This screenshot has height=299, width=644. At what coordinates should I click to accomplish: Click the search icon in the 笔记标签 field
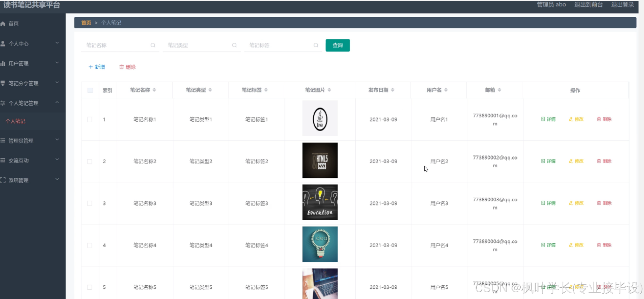click(316, 45)
